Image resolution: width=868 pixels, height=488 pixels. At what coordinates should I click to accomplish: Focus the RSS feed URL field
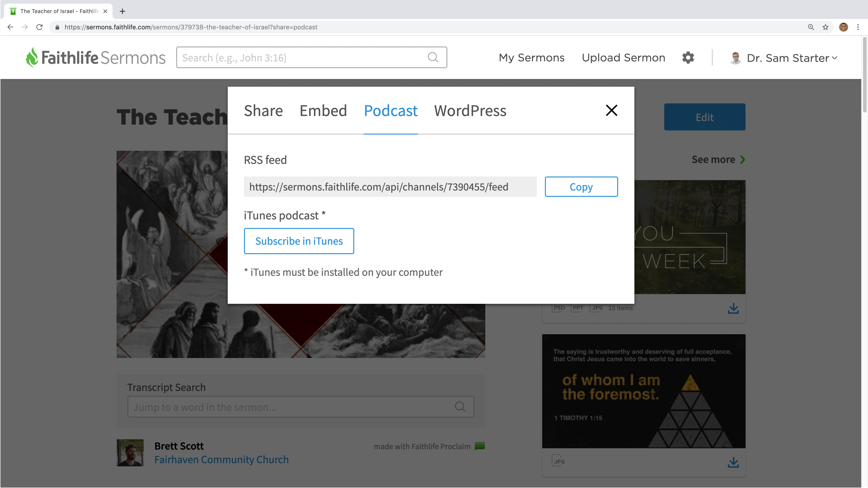click(390, 187)
